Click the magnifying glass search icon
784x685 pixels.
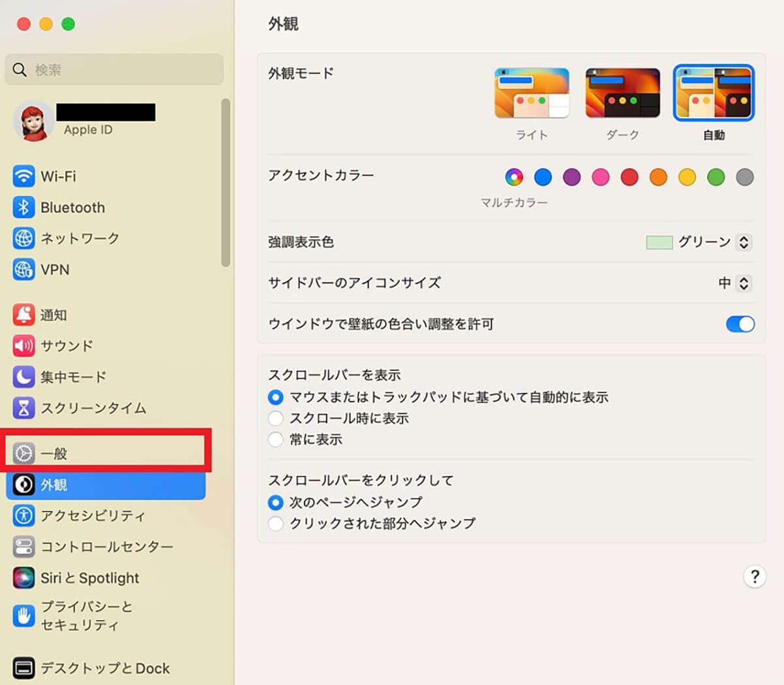click(20, 69)
